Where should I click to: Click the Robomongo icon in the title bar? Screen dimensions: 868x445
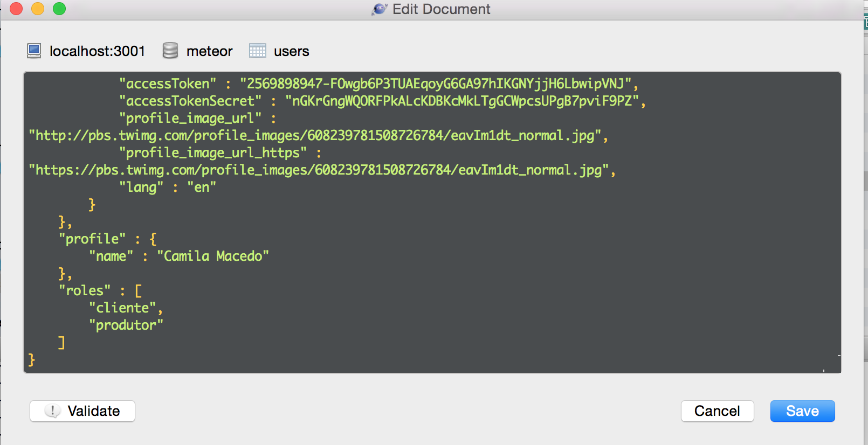pos(380,9)
